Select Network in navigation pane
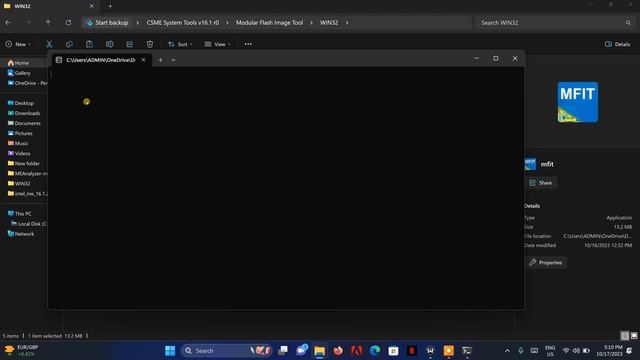Viewport: 640px width, 360px height. coord(24,234)
